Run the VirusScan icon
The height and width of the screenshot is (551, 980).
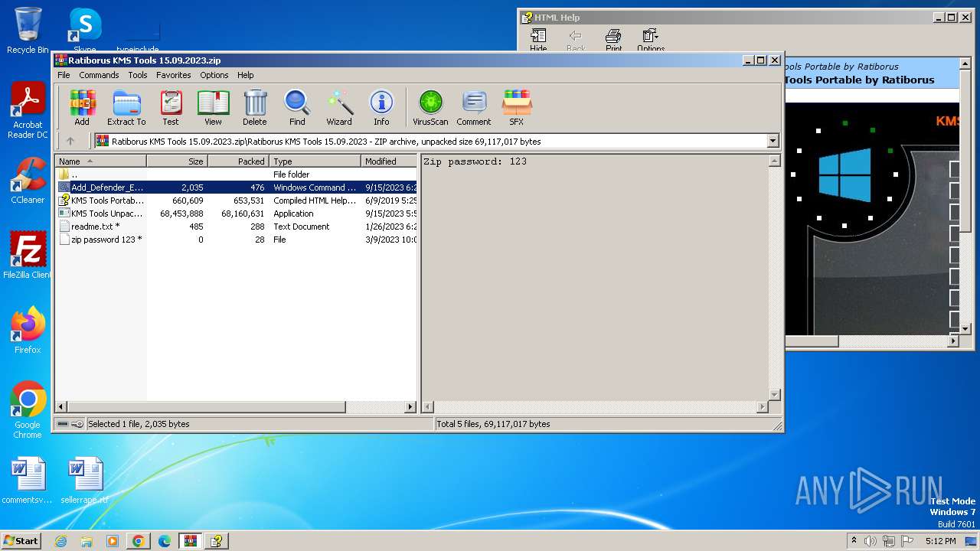(430, 107)
